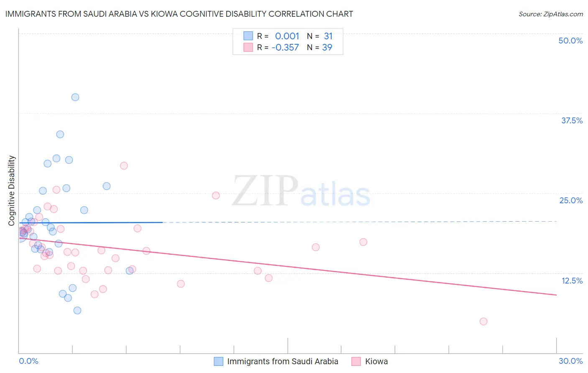The width and height of the screenshot is (588, 373).
Task: Click the 30.0% x-axis label
Action: click(570, 361)
